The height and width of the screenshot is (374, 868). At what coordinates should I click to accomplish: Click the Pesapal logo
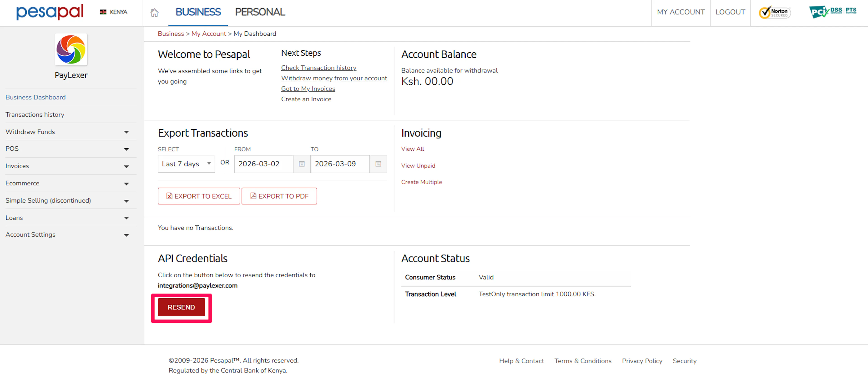coord(50,12)
